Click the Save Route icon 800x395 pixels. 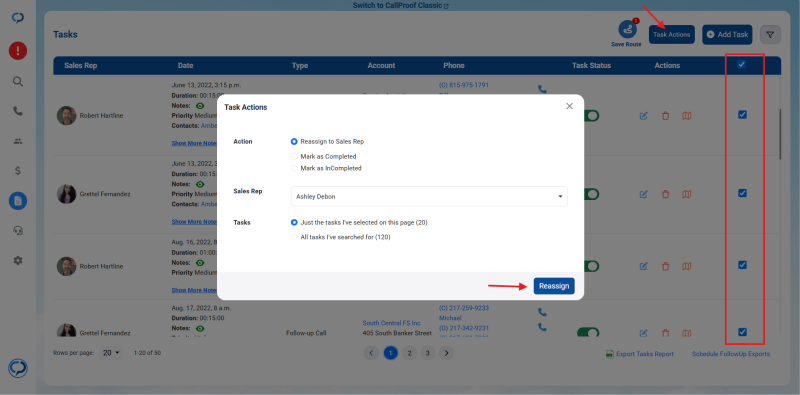(x=627, y=30)
